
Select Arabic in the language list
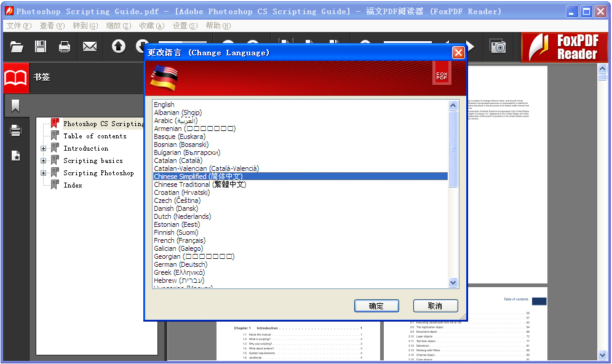[300, 121]
